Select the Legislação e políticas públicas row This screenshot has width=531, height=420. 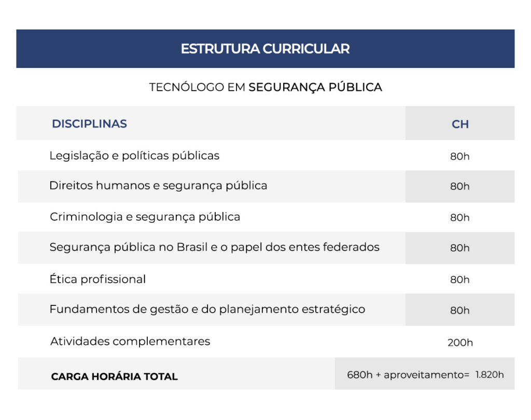click(x=134, y=156)
